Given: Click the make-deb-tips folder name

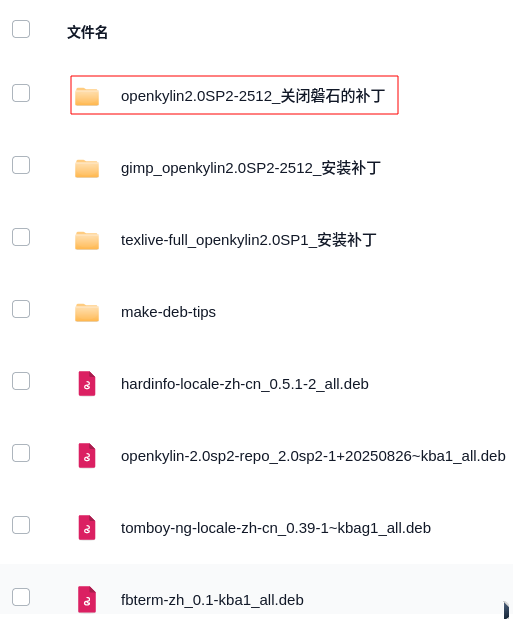Looking at the screenshot, I should coord(168,312).
